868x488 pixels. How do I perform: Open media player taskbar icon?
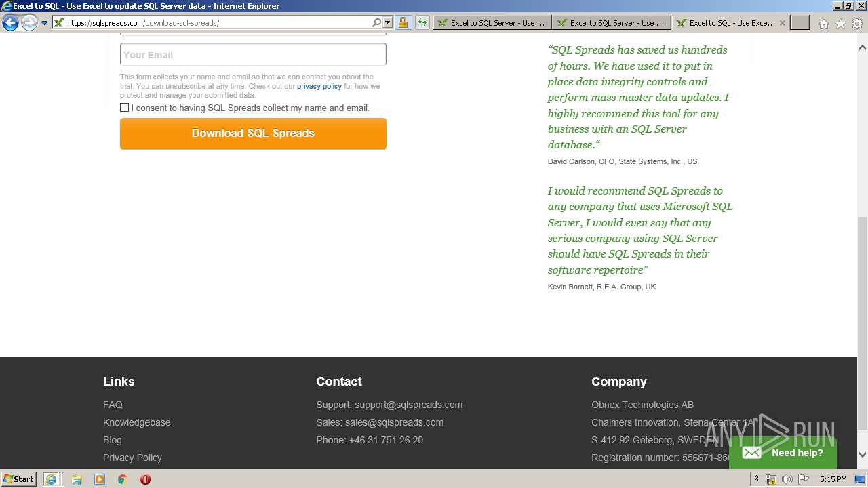(x=100, y=479)
